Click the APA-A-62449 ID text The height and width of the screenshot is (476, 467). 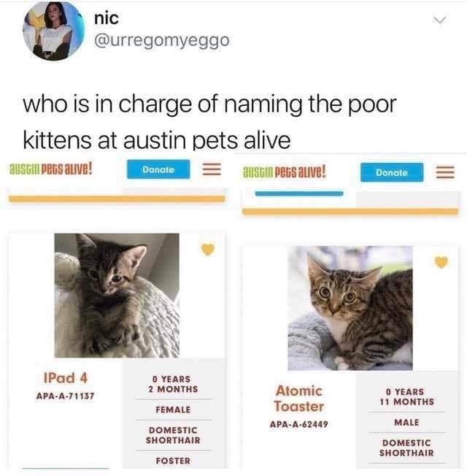(299, 424)
